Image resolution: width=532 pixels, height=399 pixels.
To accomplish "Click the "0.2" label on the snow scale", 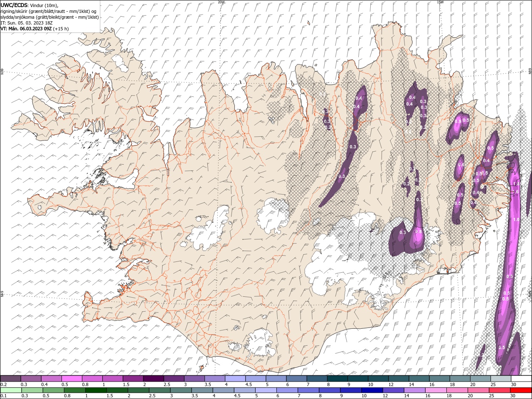I will pyautogui.click(x=3, y=384).
